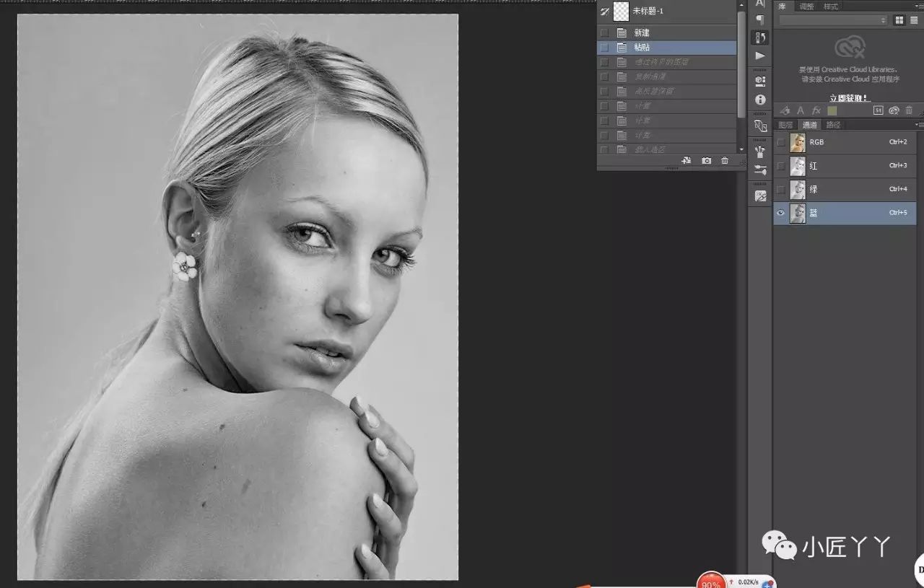Switch library to list view
This screenshot has height=588, width=924.
pos(913,20)
